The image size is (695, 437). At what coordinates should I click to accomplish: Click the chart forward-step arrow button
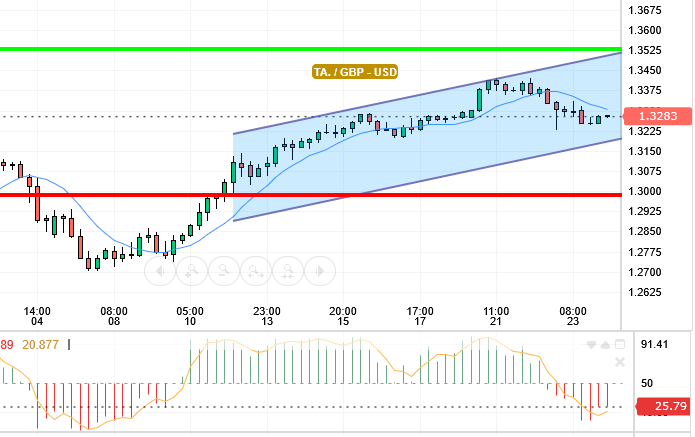[x=320, y=271]
